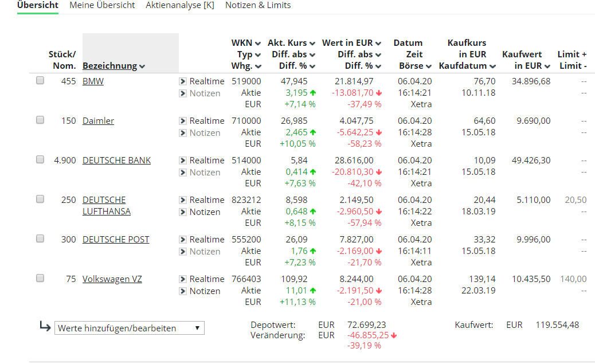Screen dimensions: 595x364
Task: Click green up arrow beside Deutsche Bank 0,414
Action: tap(312, 172)
